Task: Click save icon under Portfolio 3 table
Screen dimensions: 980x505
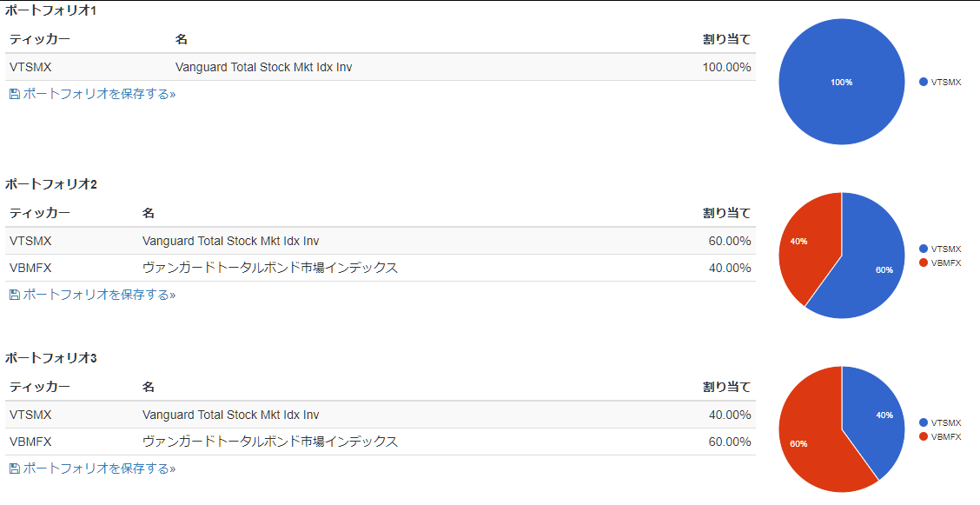Action: pos(15,468)
